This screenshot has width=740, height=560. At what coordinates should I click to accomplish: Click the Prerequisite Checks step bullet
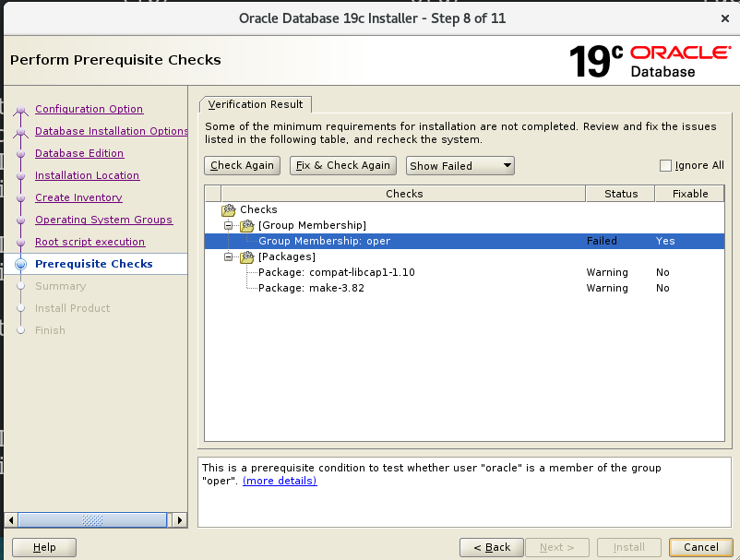pyautogui.click(x=21, y=264)
